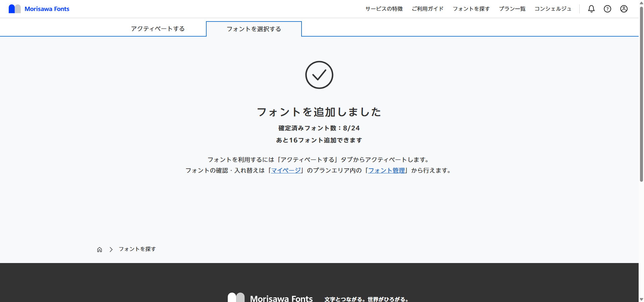Open プラン一覧 in the top menu
This screenshot has height=302, width=644.
point(512,9)
